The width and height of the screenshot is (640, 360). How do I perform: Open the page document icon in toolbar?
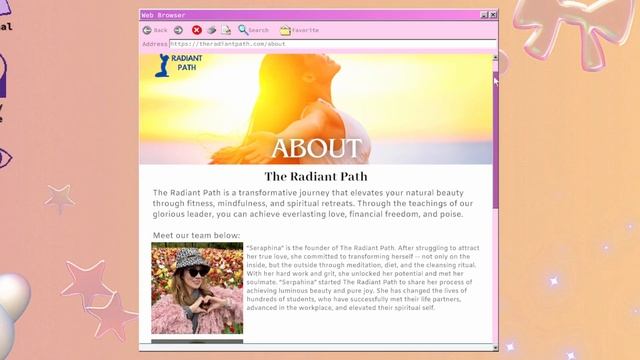(226, 30)
